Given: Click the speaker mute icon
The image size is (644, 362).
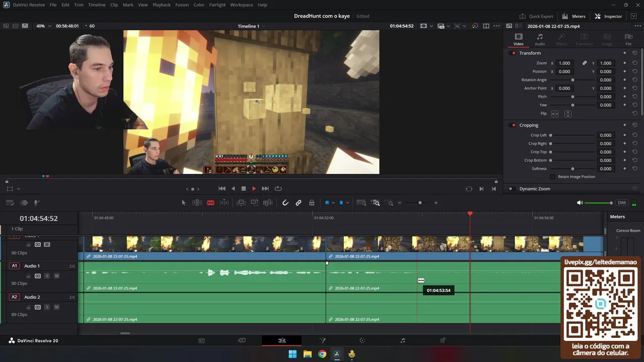Looking at the screenshot, I should [580, 203].
